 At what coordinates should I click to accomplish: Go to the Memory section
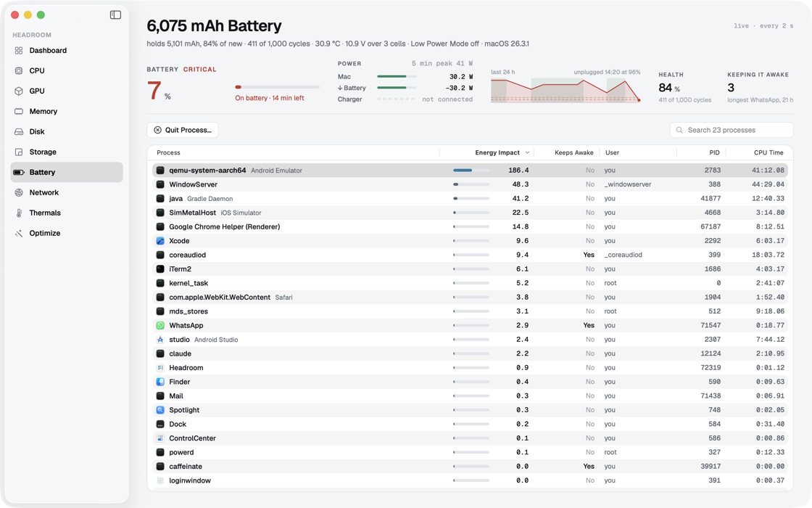[x=67, y=111]
